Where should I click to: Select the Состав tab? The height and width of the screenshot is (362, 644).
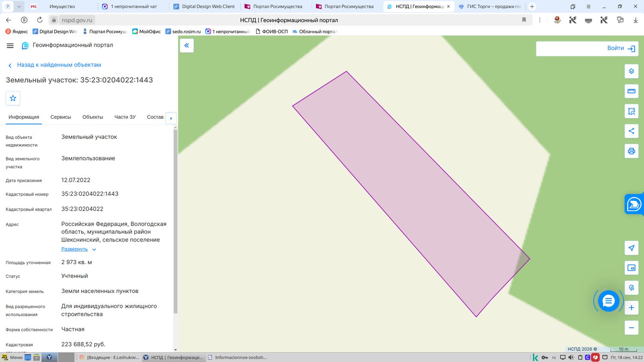pyautogui.click(x=155, y=117)
